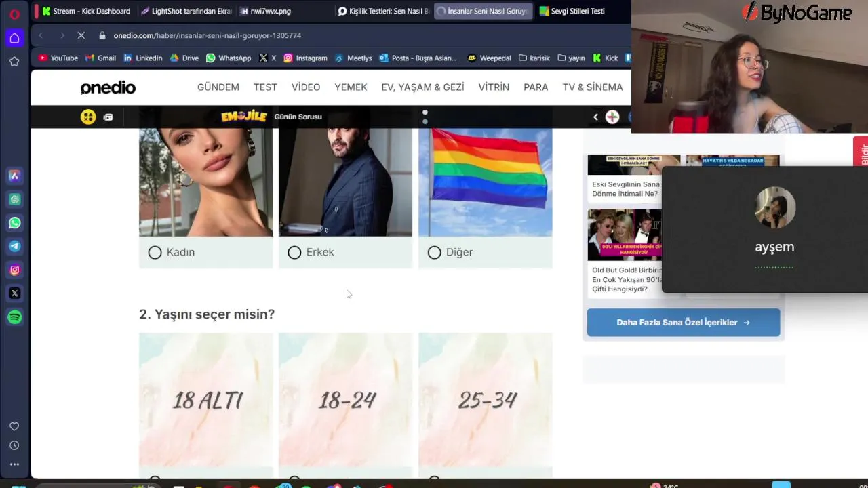Open PARA in the Onedio menu
The image size is (868, 488).
tap(536, 87)
